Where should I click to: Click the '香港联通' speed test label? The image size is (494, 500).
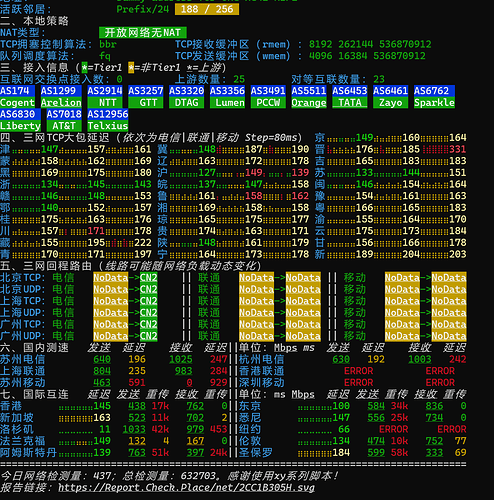tap(262, 371)
